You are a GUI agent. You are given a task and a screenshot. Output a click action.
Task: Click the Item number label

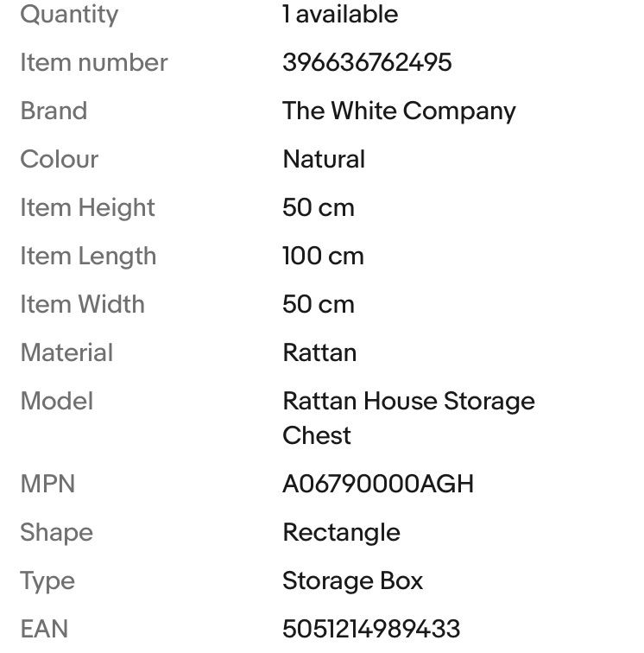tap(93, 62)
